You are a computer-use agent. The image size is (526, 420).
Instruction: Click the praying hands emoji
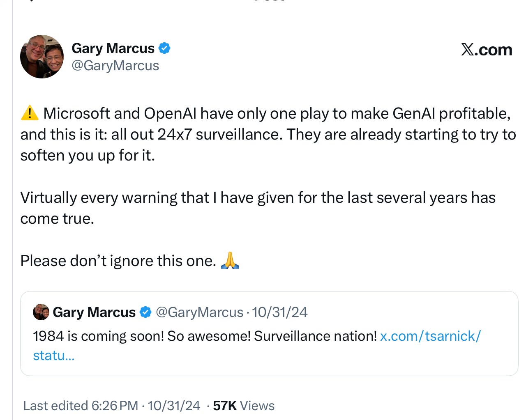click(x=230, y=260)
